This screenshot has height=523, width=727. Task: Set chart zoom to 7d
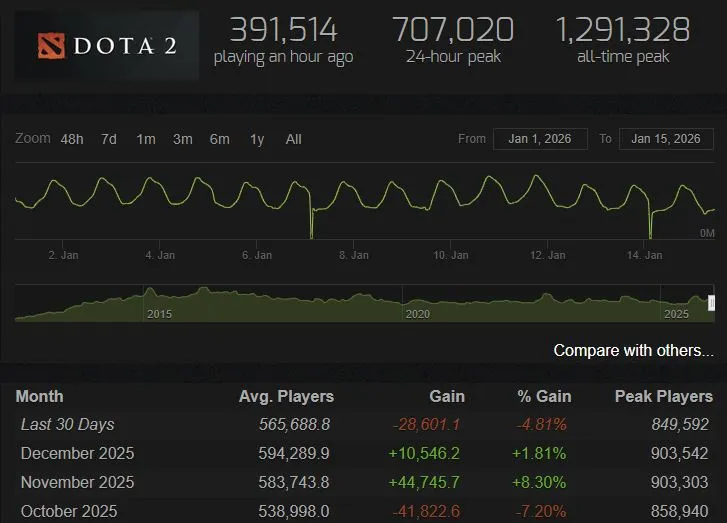[109, 139]
